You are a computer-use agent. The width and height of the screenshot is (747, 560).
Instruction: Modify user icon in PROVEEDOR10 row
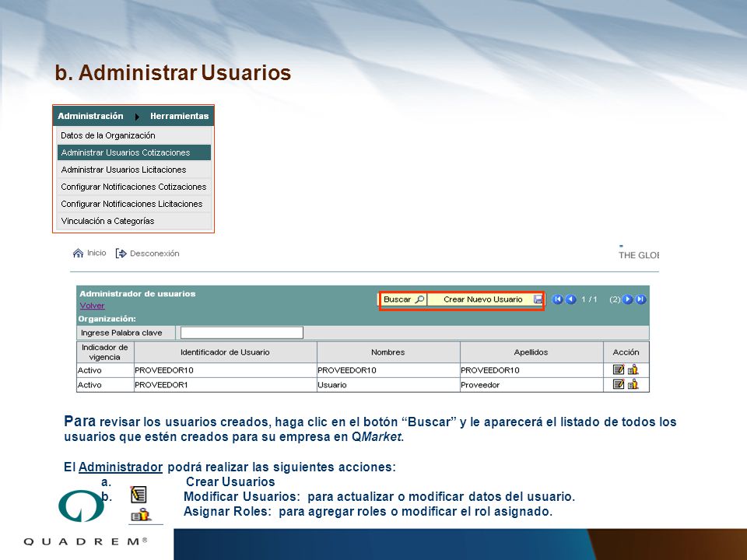tap(619, 369)
